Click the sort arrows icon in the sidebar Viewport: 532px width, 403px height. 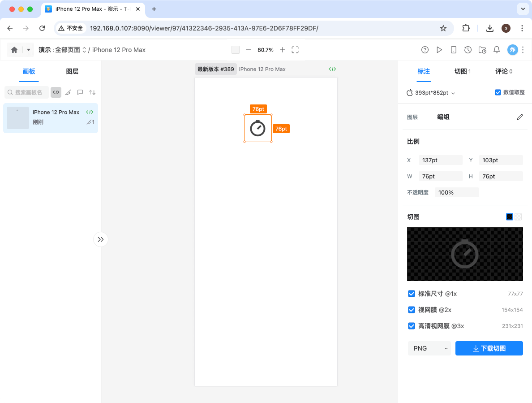(x=92, y=92)
